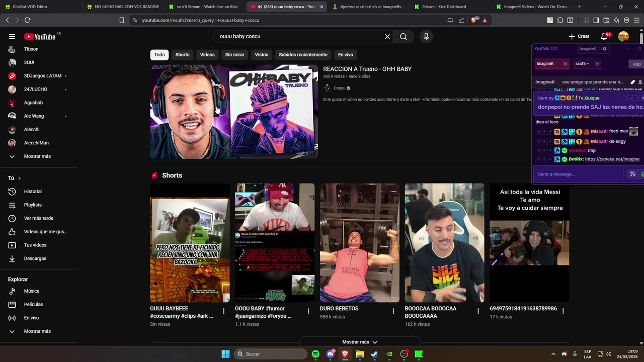Image resolution: width=644 pixels, height=362 pixels.
Task: Open options for OUUU BAYBEEE short
Action: [224, 311]
